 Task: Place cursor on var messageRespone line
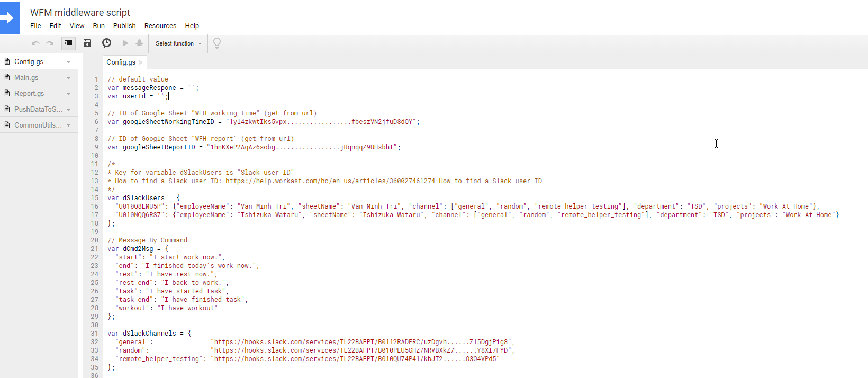coord(153,88)
